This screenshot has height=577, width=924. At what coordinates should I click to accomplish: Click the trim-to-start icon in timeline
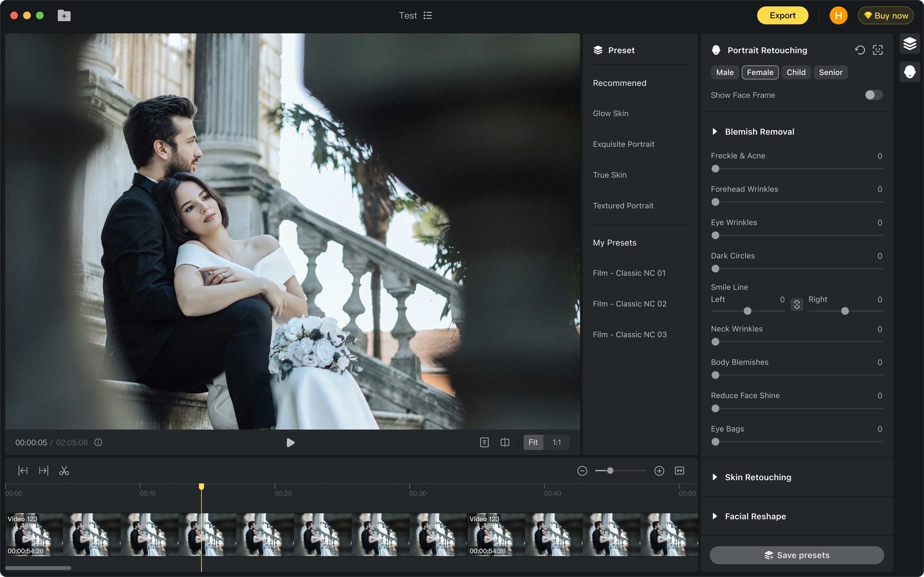pos(23,471)
